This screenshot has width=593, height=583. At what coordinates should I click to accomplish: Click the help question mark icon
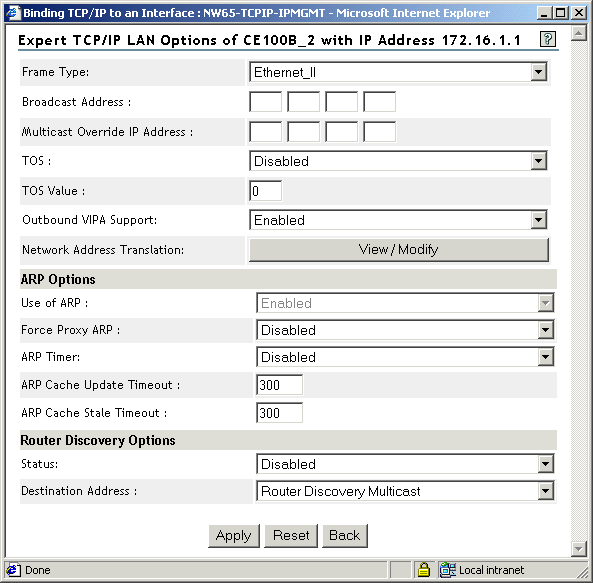tap(547, 39)
